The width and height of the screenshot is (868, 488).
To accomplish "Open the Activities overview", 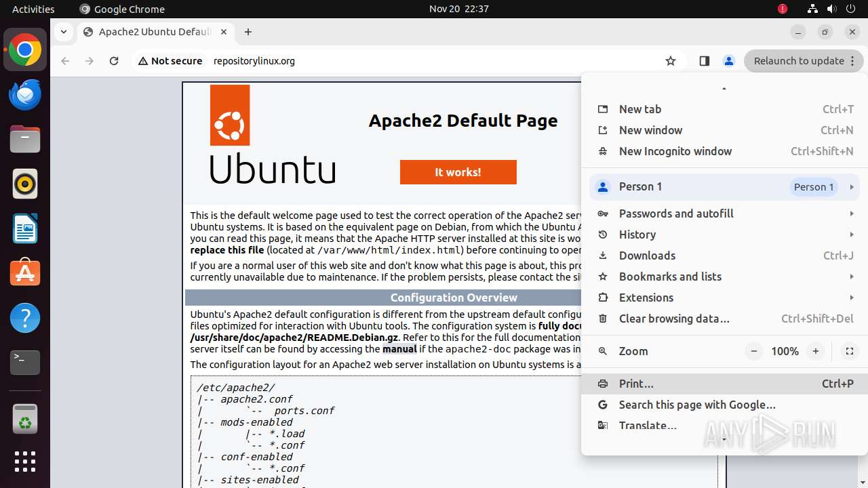I will coord(33,9).
